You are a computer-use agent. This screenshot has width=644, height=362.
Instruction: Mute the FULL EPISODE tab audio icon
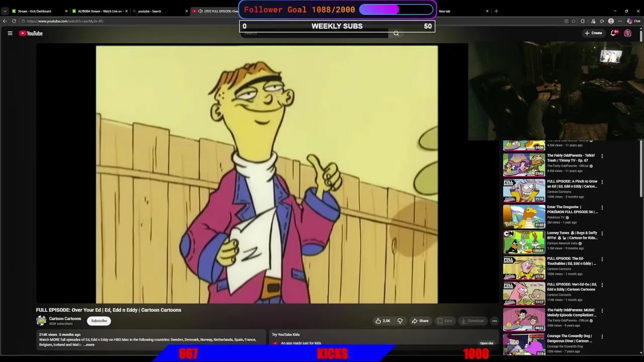pos(200,11)
